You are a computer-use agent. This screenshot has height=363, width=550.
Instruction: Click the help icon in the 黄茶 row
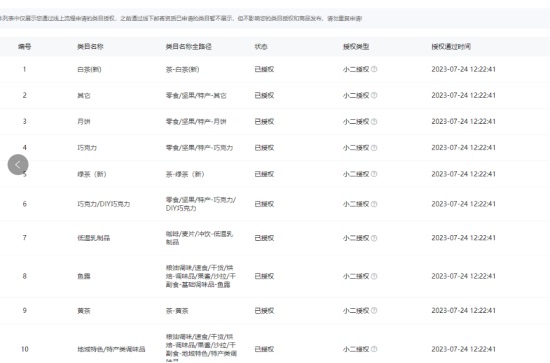tap(374, 310)
